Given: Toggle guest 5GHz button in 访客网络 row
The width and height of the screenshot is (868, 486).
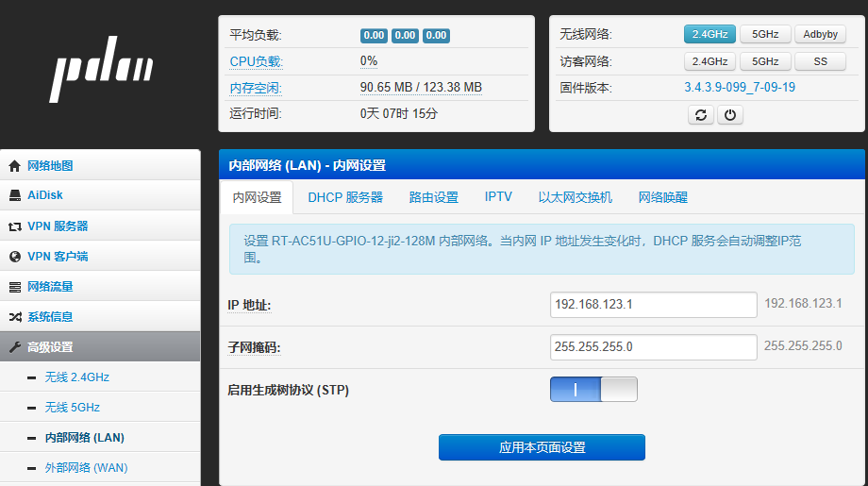Looking at the screenshot, I should coord(765,61).
